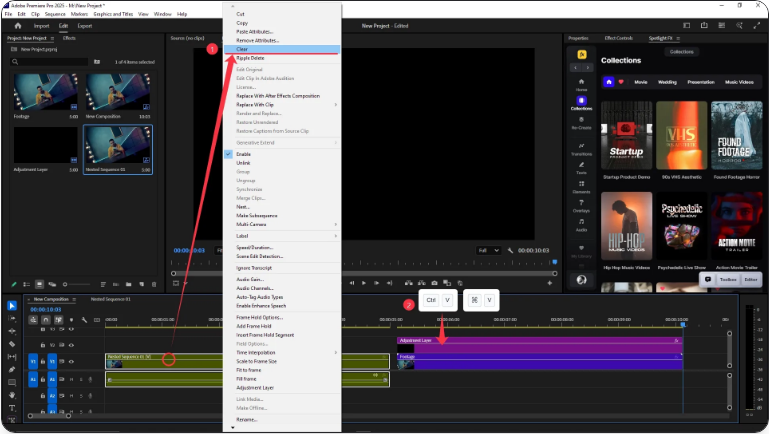
Task: Open Collections in Spotlight FX sidebar
Action: tap(581, 102)
